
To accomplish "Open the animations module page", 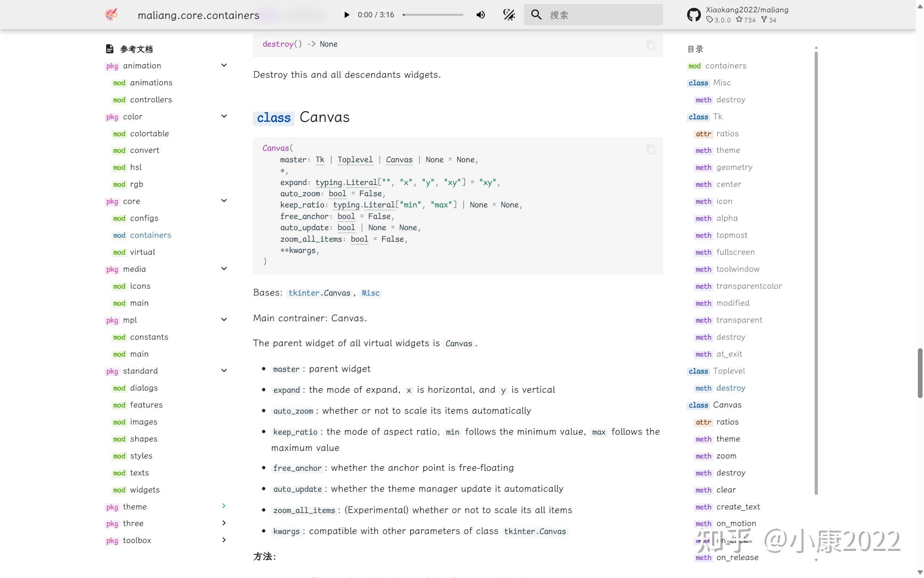I will click(143, 83).
